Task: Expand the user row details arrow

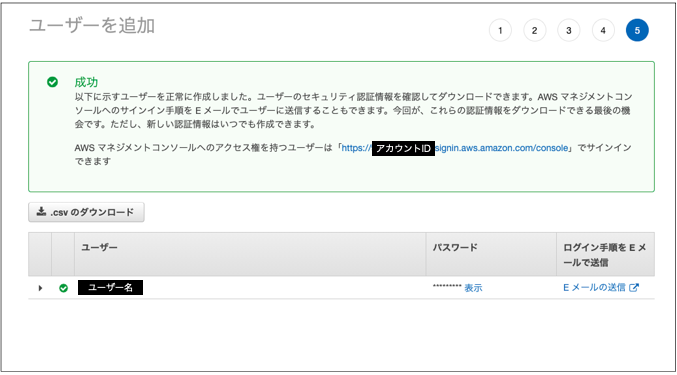Action: (x=40, y=288)
